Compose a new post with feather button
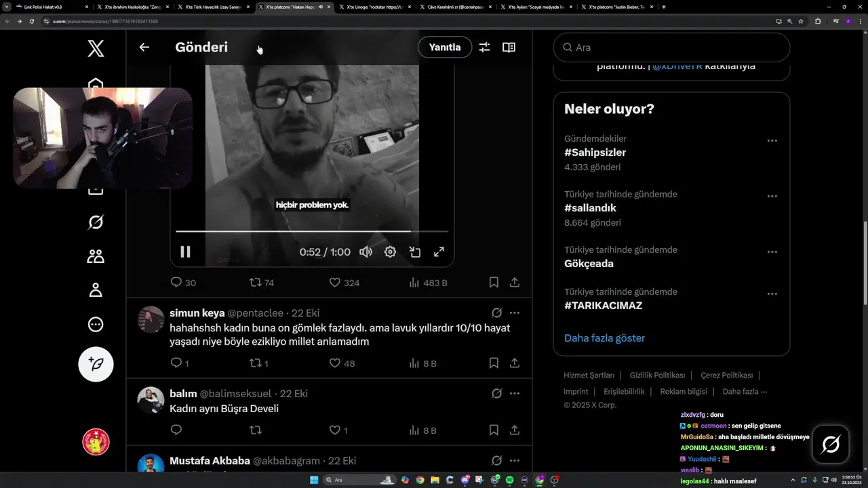 tap(96, 365)
